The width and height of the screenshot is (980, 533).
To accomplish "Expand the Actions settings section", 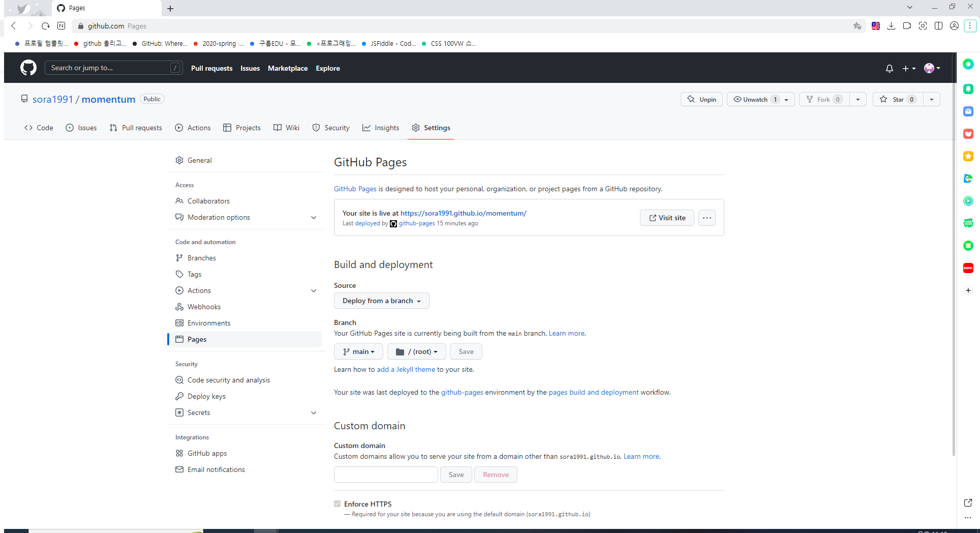I will (x=314, y=290).
